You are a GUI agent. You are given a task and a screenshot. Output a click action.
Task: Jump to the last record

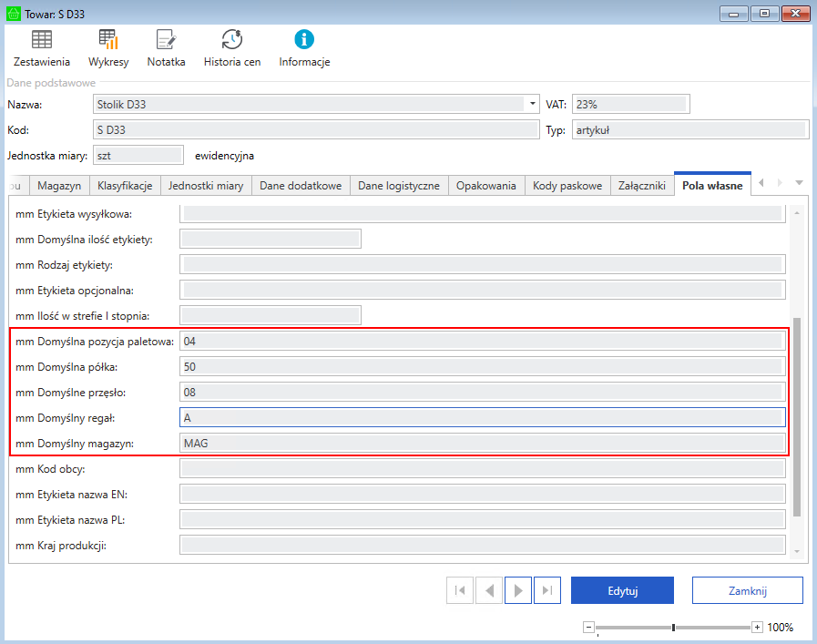coord(546,590)
